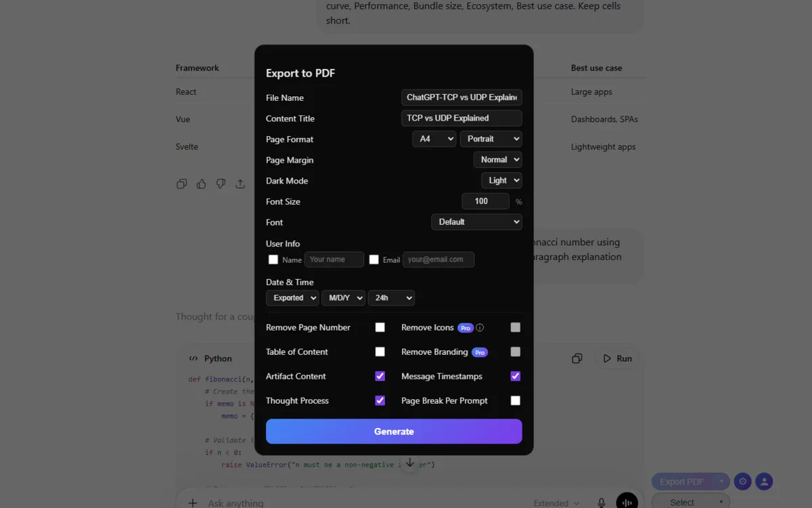Click the Dashboards, SPAs table cell
Screen dimensions: 812x508
pyautogui.click(x=604, y=119)
